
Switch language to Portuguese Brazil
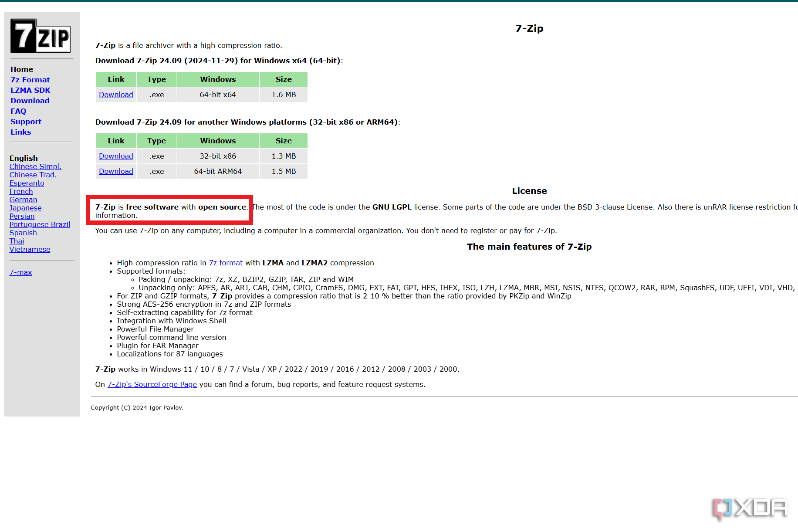tap(40, 224)
